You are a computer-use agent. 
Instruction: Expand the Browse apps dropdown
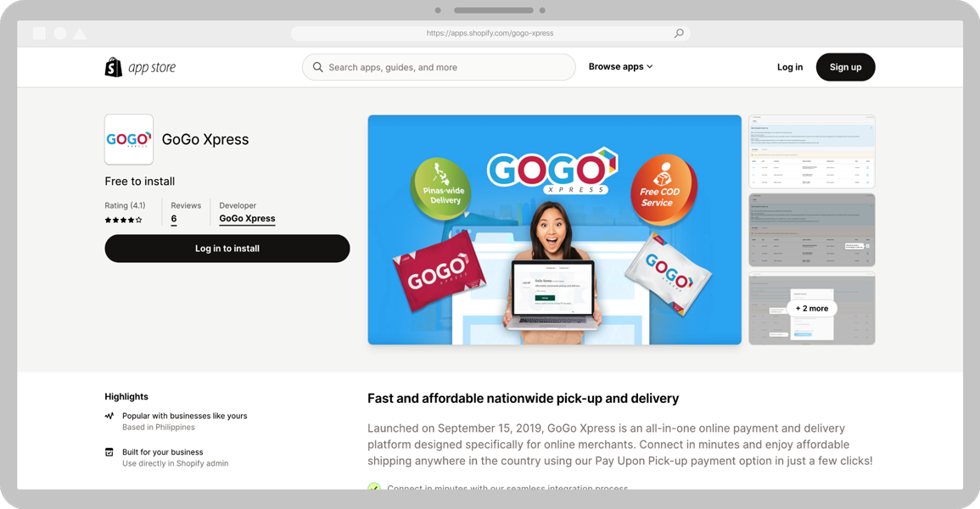pyautogui.click(x=620, y=67)
